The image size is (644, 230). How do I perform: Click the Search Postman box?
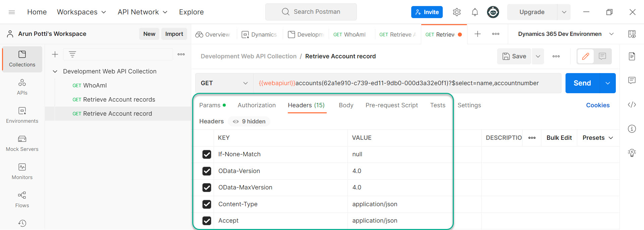tap(311, 12)
